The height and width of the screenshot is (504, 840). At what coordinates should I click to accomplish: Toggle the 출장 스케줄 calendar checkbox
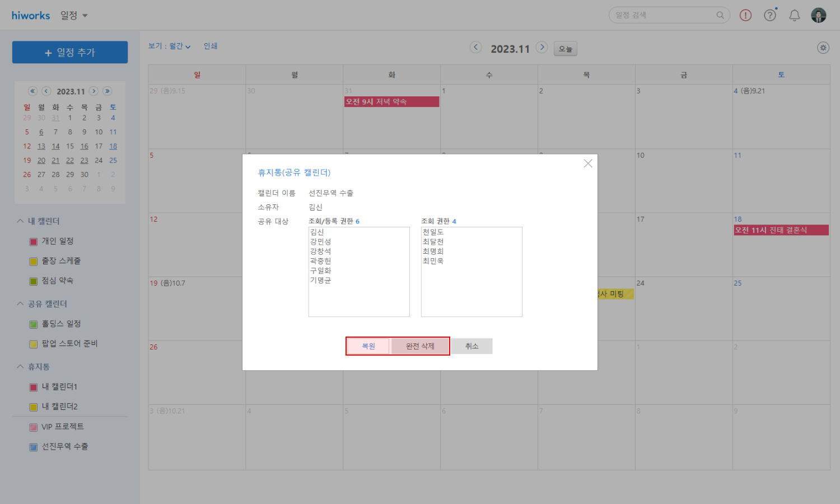tap(34, 262)
